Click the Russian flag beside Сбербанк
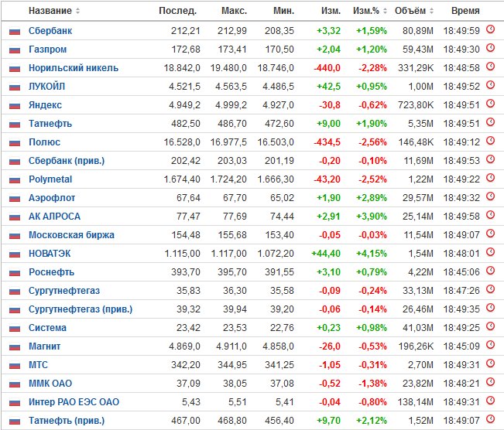This screenshot has width=504, height=430. pyautogui.click(x=15, y=32)
